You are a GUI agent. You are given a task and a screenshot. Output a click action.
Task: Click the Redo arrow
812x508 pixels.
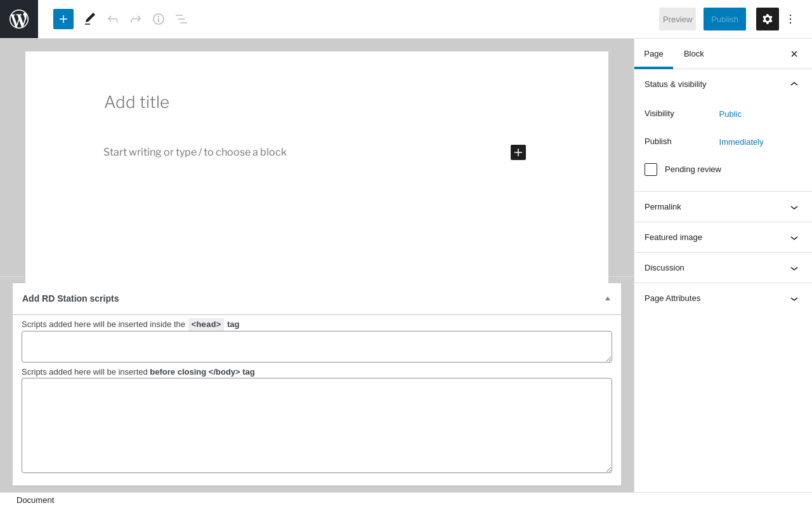click(136, 19)
